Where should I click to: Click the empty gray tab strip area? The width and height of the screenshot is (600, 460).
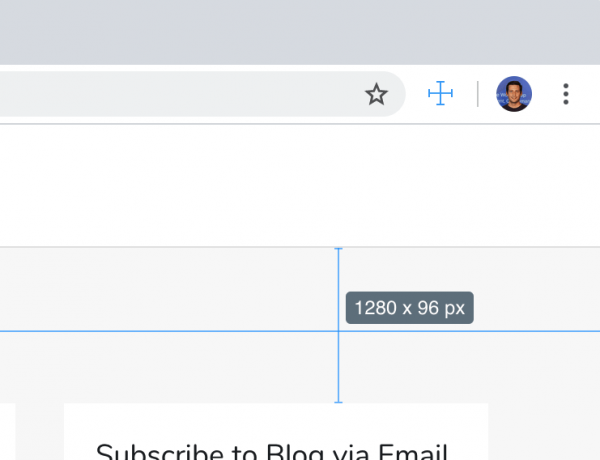(300, 32)
